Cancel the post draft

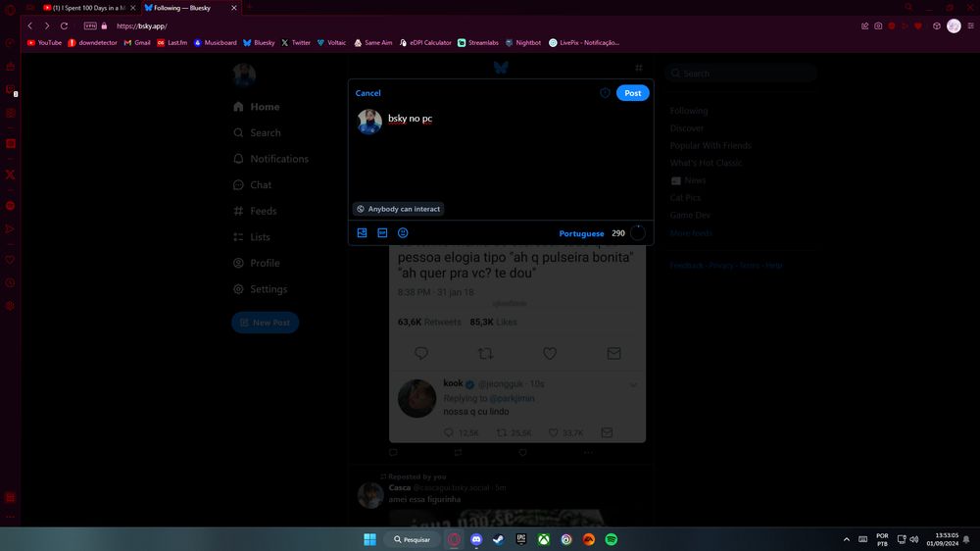point(368,93)
